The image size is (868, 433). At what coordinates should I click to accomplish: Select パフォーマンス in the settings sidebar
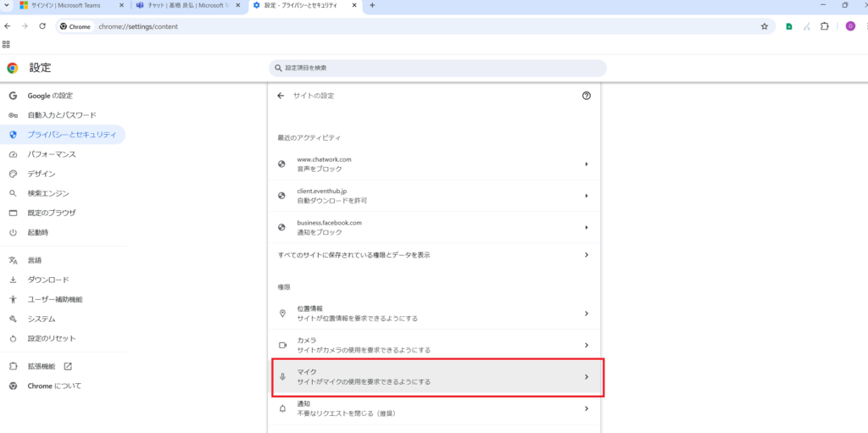[x=52, y=154]
